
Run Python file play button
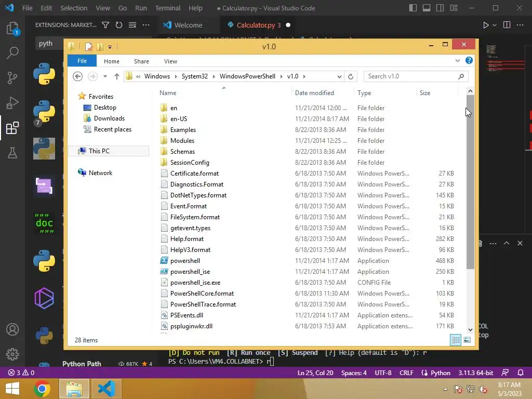point(486,25)
